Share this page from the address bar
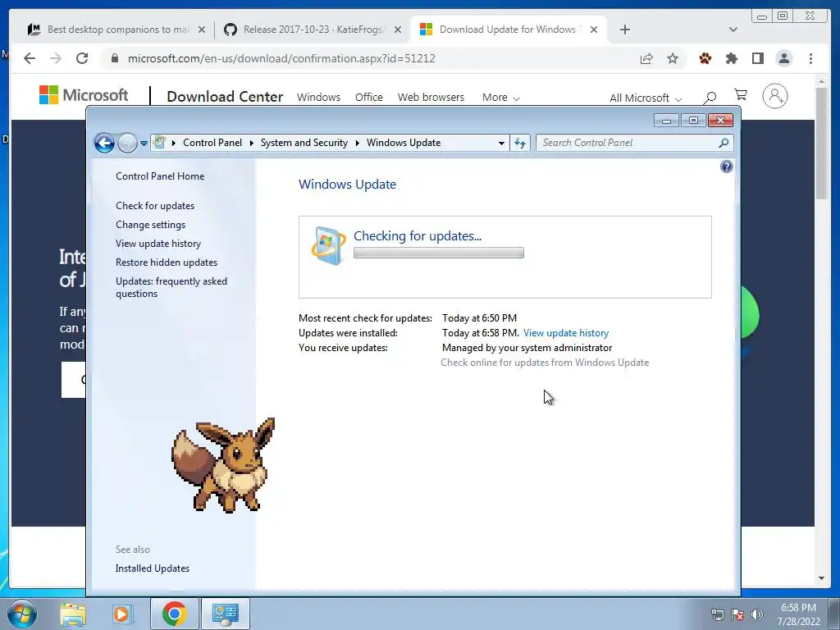Viewport: 840px width, 630px height. pyautogui.click(x=646, y=58)
